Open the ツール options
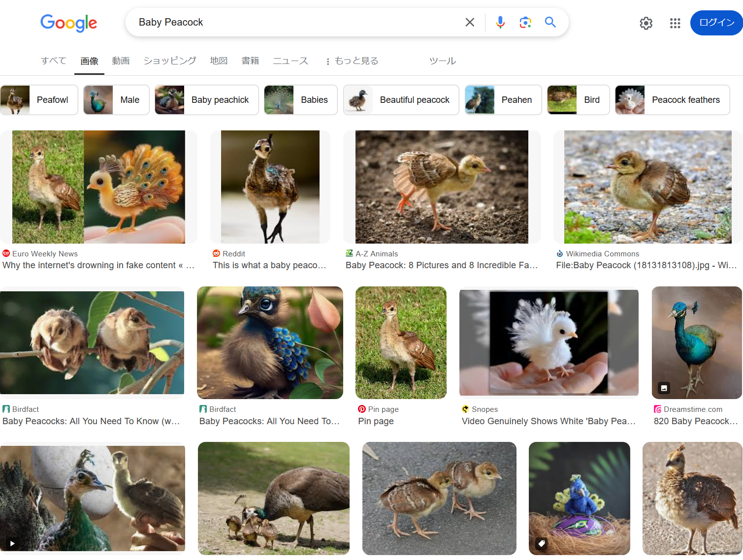This screenshot has width=743, height=560. 443,61
